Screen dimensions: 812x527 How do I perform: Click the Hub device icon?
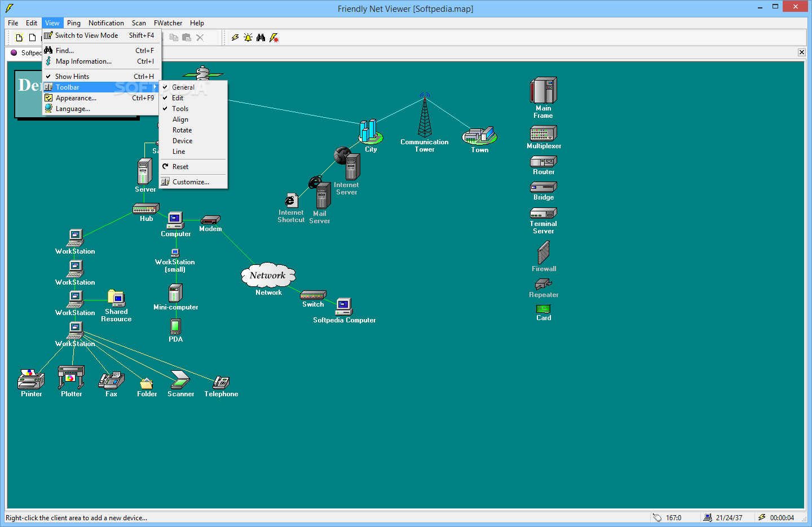tap(146, 209)
